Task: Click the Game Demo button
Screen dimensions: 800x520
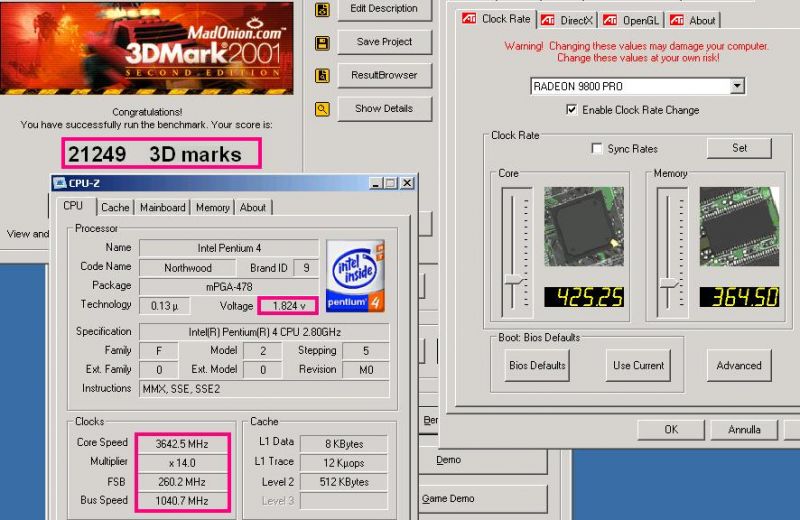Action: 483,499
